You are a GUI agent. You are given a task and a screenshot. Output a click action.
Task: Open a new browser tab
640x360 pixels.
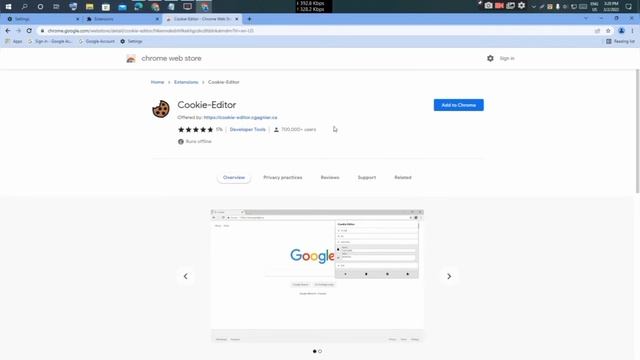click(x=249, y=19)
